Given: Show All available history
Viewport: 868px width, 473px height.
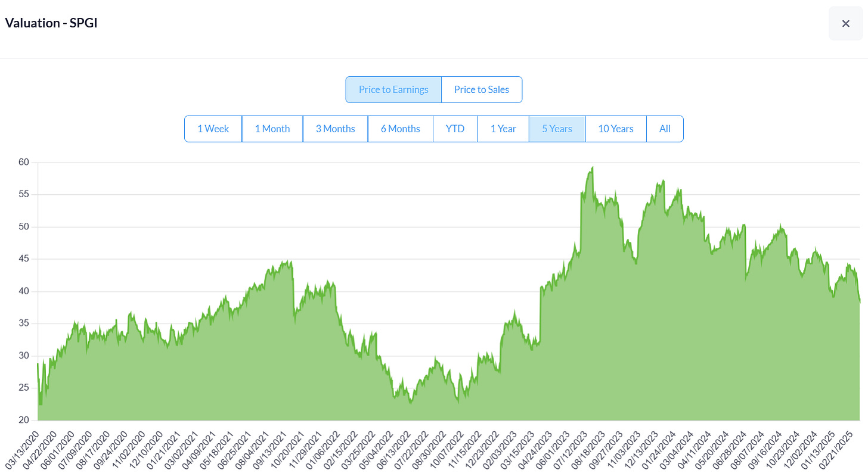Looking at the screenshot, I should pos(665,129).
